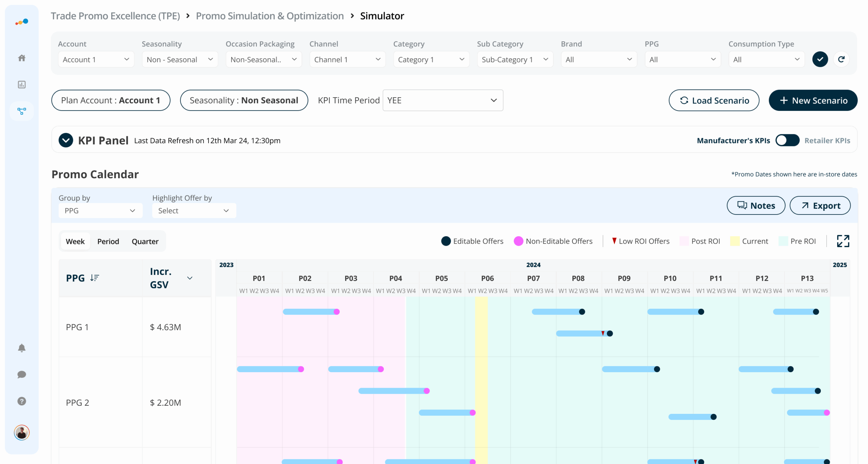Click Post ROI legend swatch
868x464 pixels.
(x=684, y=241)
